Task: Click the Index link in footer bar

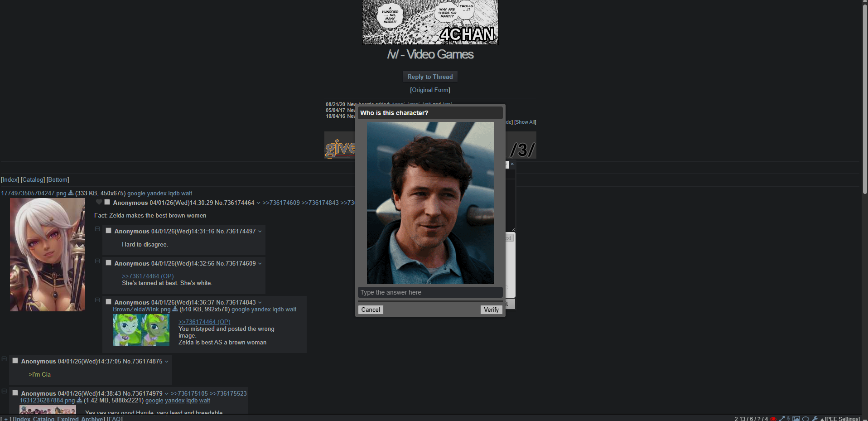Action: [x=22, y=419]
